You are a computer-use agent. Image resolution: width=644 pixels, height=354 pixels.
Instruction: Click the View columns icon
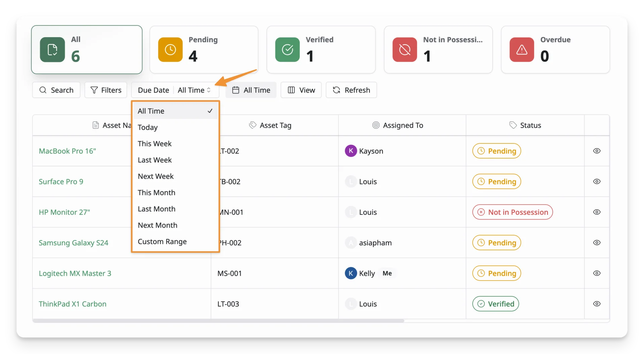(x=291, y=90)
